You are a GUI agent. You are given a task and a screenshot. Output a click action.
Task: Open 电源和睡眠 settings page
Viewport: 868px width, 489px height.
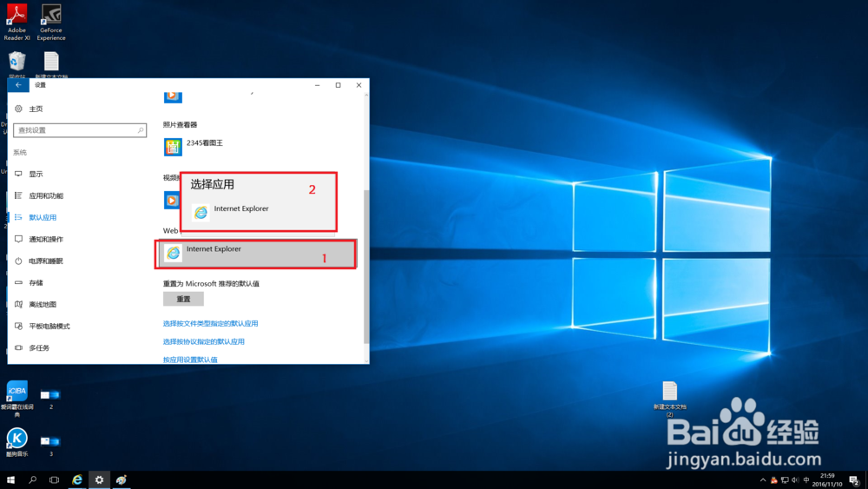click(x=39, y=261)
